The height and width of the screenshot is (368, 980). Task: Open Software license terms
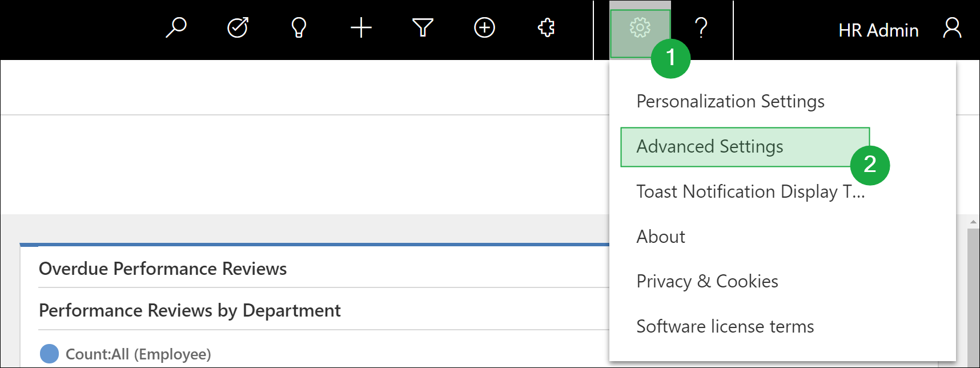[x=725, y=326]
